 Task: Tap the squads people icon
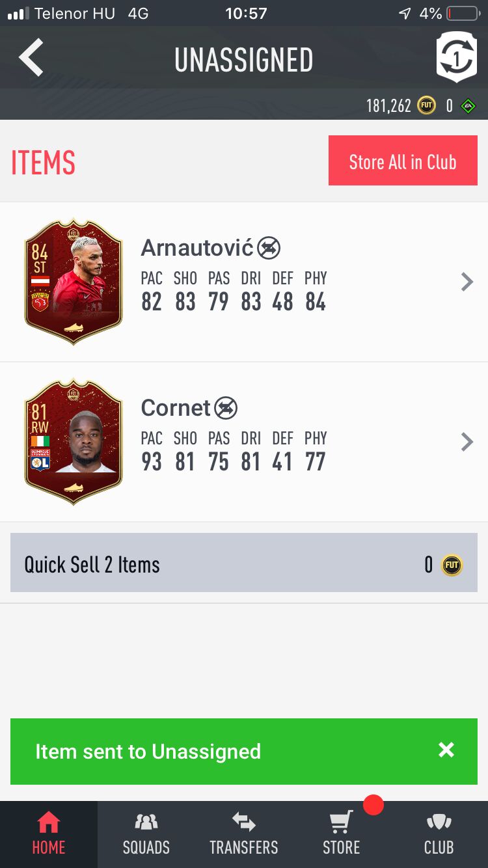pos(146,822)
